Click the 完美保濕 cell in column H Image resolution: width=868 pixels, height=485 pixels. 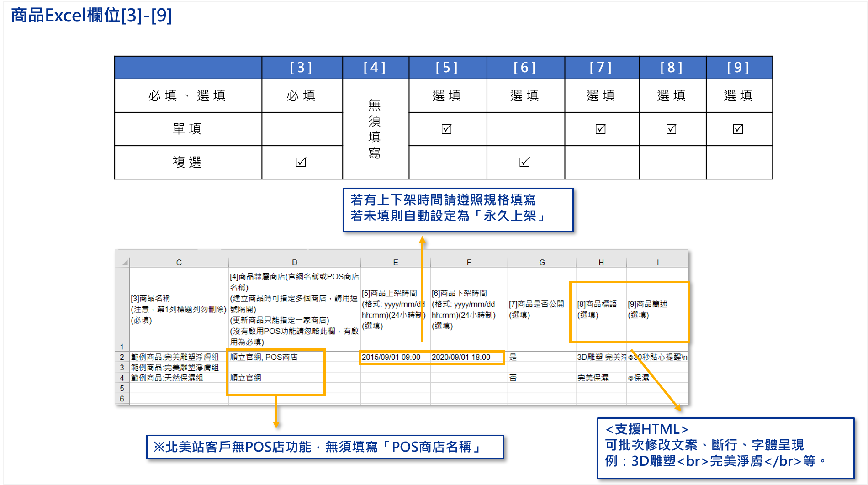(x=593, y=378)
